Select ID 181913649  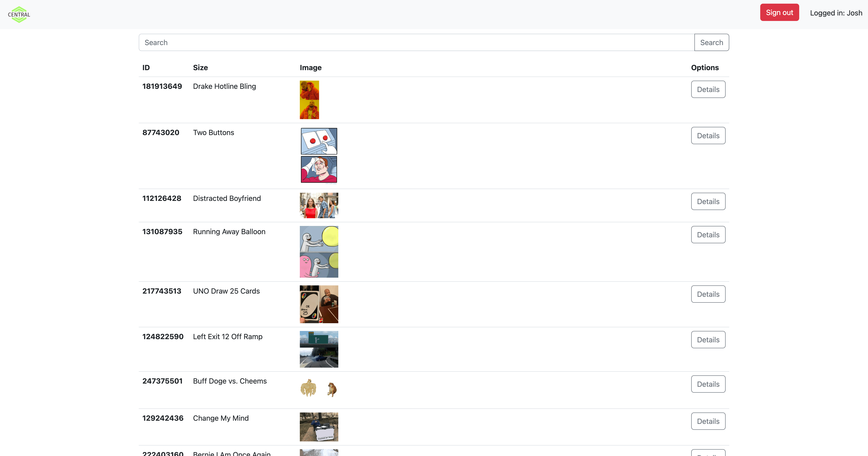pyautogui.click(x=162, y=86)
